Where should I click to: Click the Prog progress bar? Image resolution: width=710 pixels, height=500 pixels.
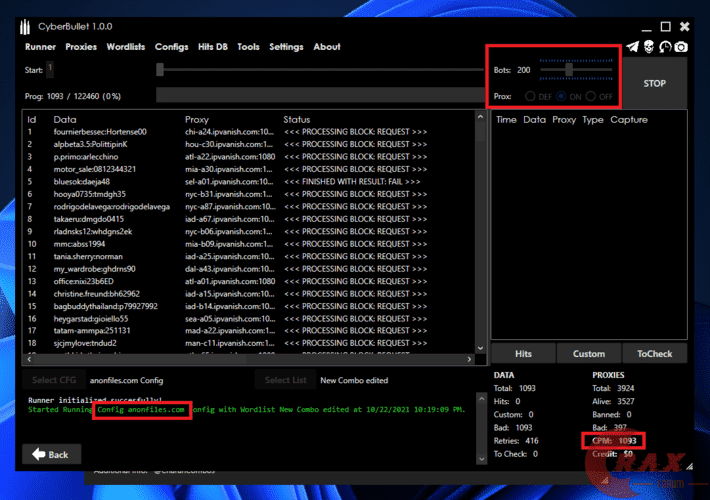[x=320, y=95]
